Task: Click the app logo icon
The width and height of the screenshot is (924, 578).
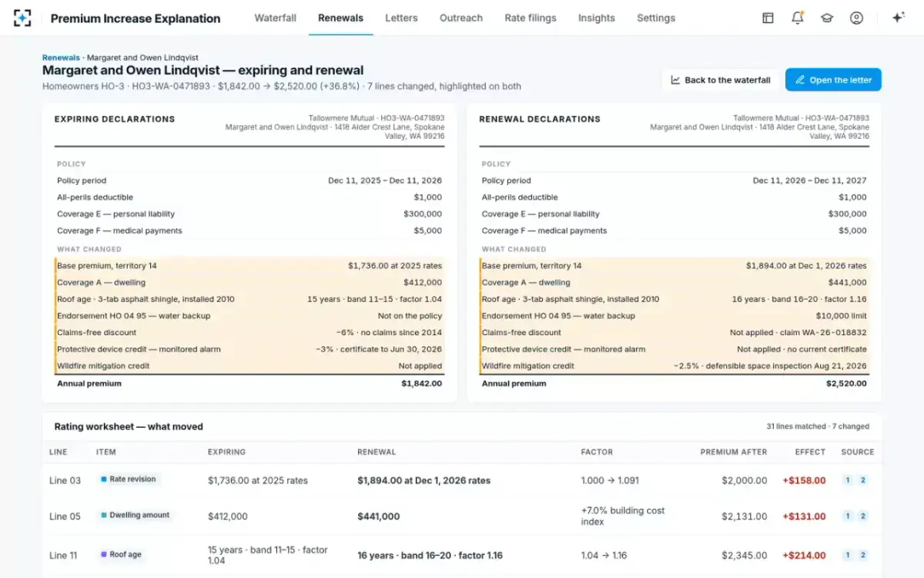Action: [x=22, y=18]
